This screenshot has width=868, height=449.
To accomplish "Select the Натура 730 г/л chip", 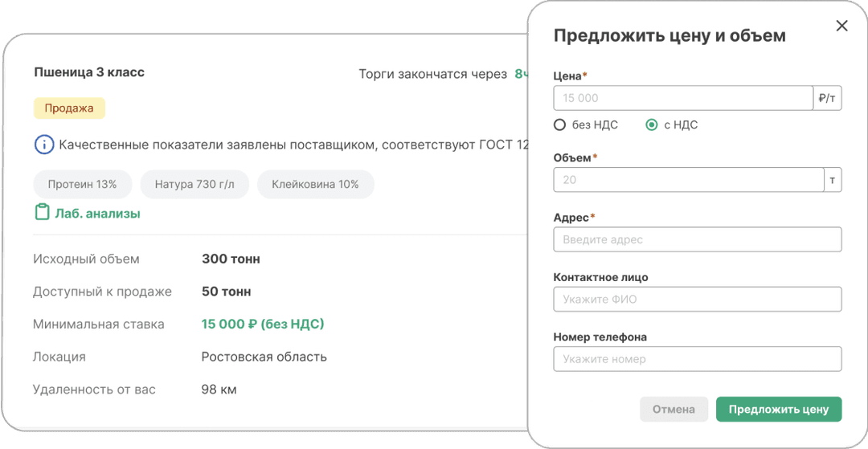I will 194,185.
